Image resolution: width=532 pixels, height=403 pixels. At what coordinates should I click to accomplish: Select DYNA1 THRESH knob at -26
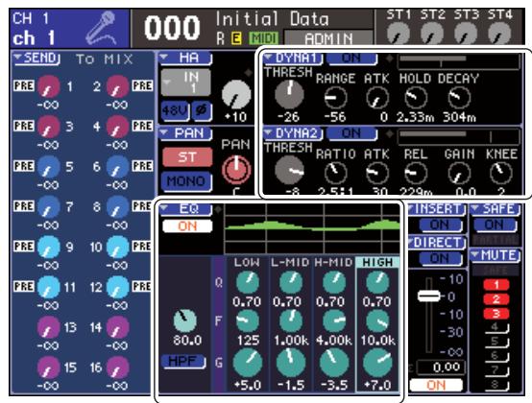(289, 94)
